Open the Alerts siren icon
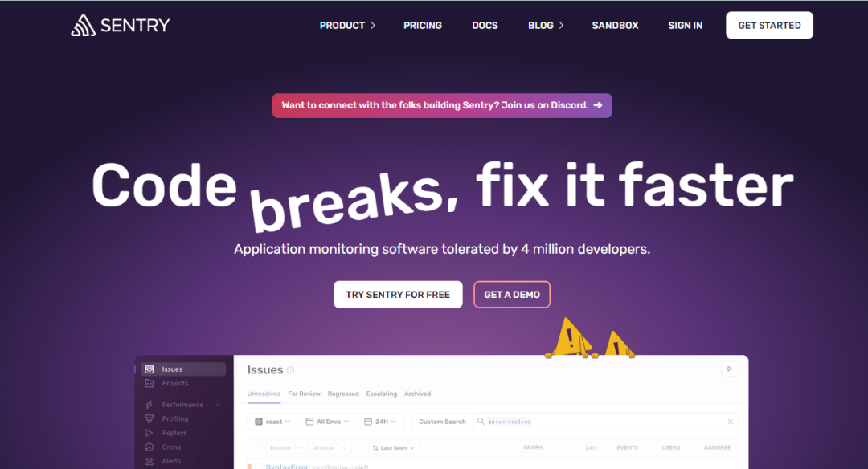The width and height of the screenshot is (868, 469). 149,461
